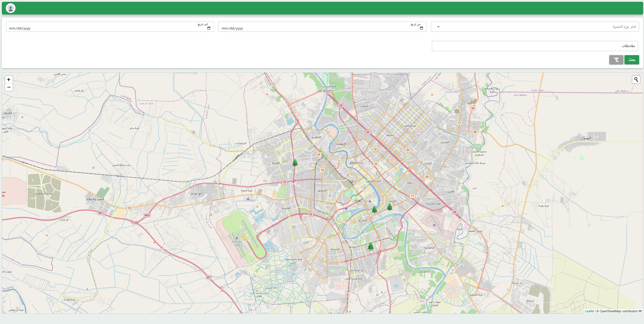Click the tree marker near الكرادة
644x324 pixels.
click(x=390, y=207)
